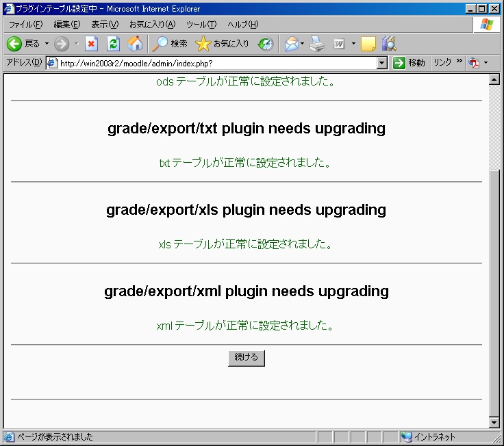This screenshot has height=446, width=504.
Task: Open the ヘルプ(H) menu
Action: (242, 25)
